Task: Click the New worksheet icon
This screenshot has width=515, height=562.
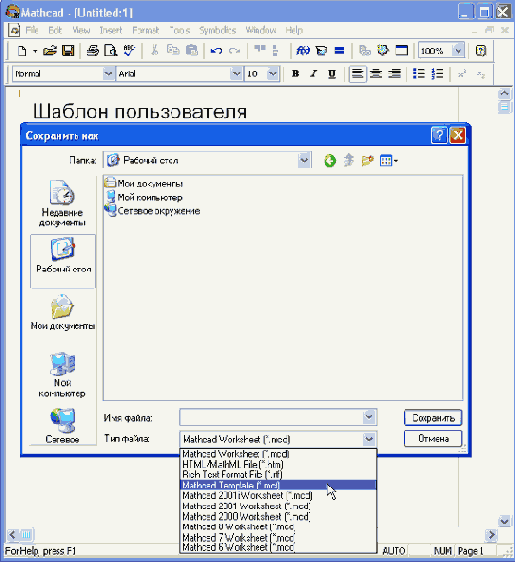Action: 22,51
